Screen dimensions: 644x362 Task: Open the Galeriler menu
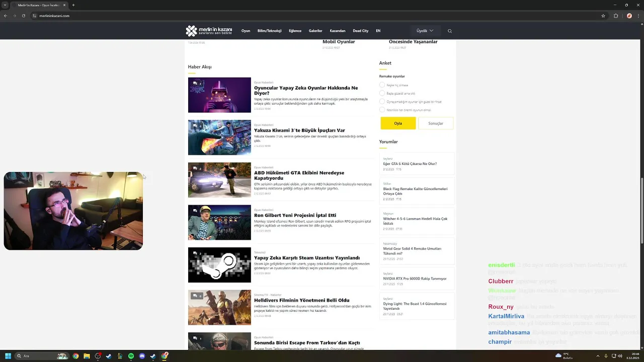click(315, 31)
